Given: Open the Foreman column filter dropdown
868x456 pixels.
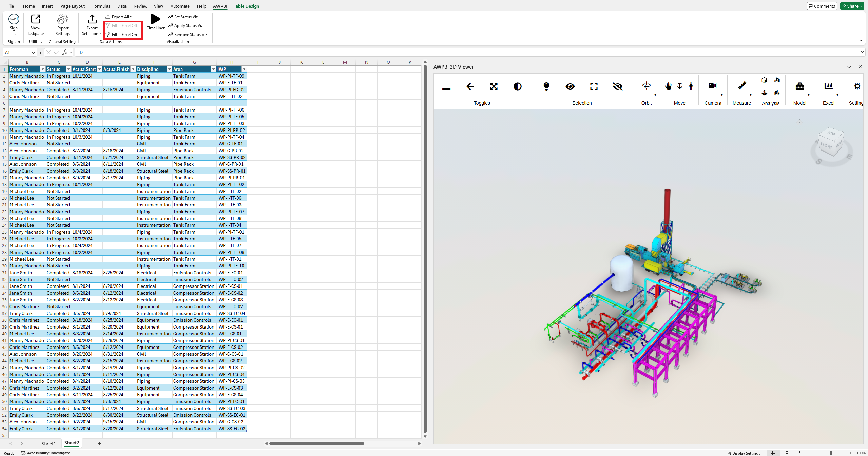Looking at the screenshot, I should pyautogui.click(x=43, y=69).
